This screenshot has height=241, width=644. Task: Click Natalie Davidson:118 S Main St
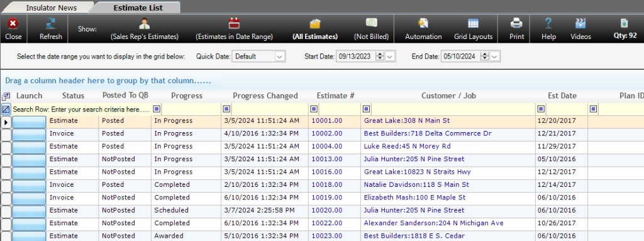(416, 184)
